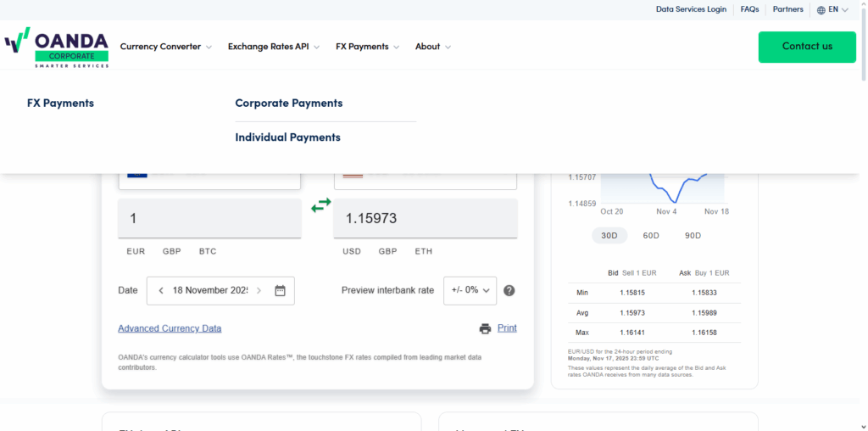Go to previous date arrow
868x431 pixels.
coord(161,290)
